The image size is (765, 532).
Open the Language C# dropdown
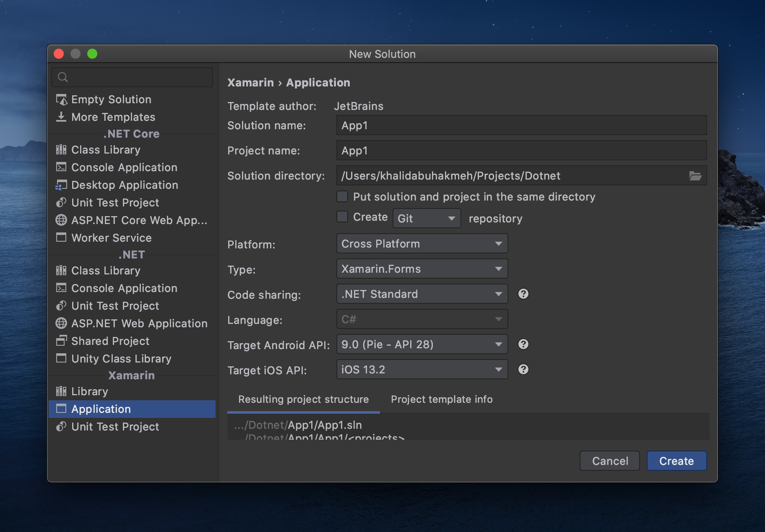pyautogui.click(x=422, y=319)
